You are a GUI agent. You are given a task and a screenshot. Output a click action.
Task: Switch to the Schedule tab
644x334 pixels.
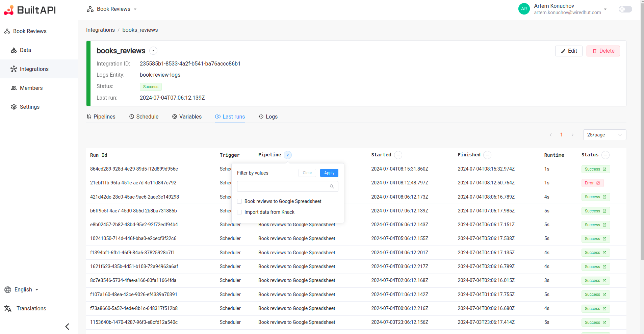tap(144, 117)
